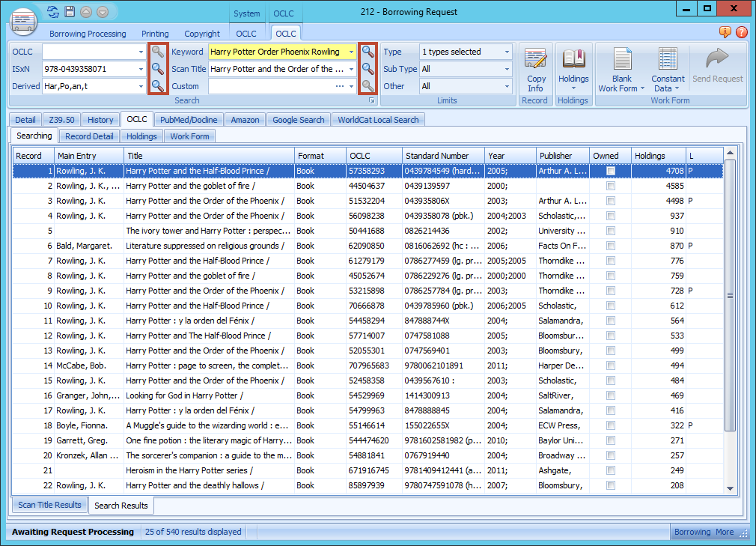Select the Scan Title Results tab
Viewport: 756px width, 546px height.
pos(49,505)
